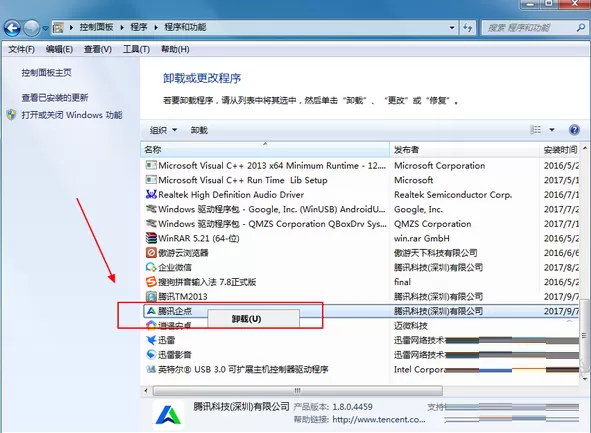Expand the address bar history dropdown
This screenshot has width=591, height=433.
point(452,28)
